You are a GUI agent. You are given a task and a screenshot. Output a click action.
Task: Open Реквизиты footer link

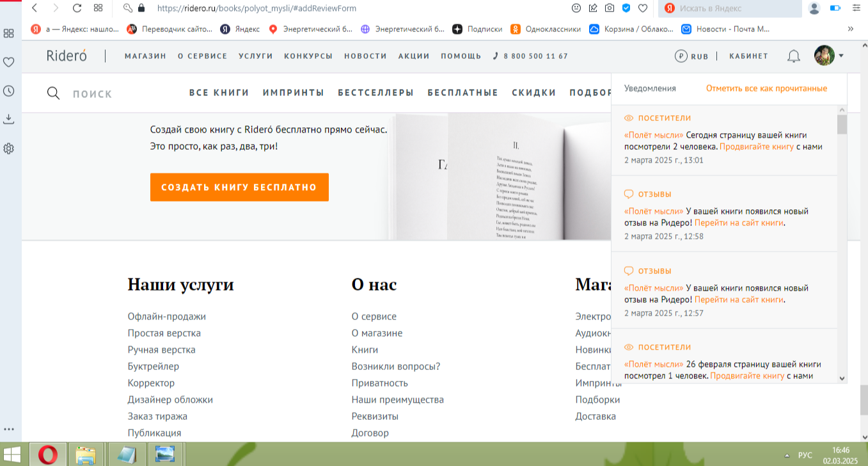375,416
